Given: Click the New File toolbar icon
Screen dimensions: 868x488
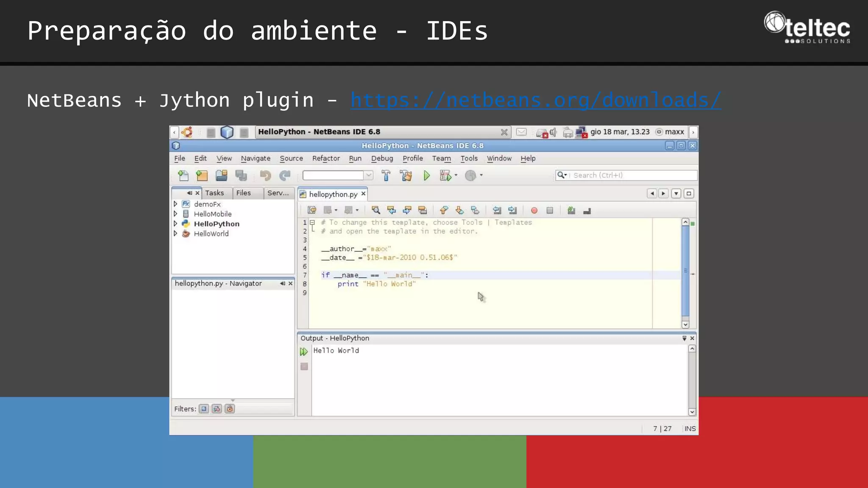Looking at the screenshot, I should [183, 175].
